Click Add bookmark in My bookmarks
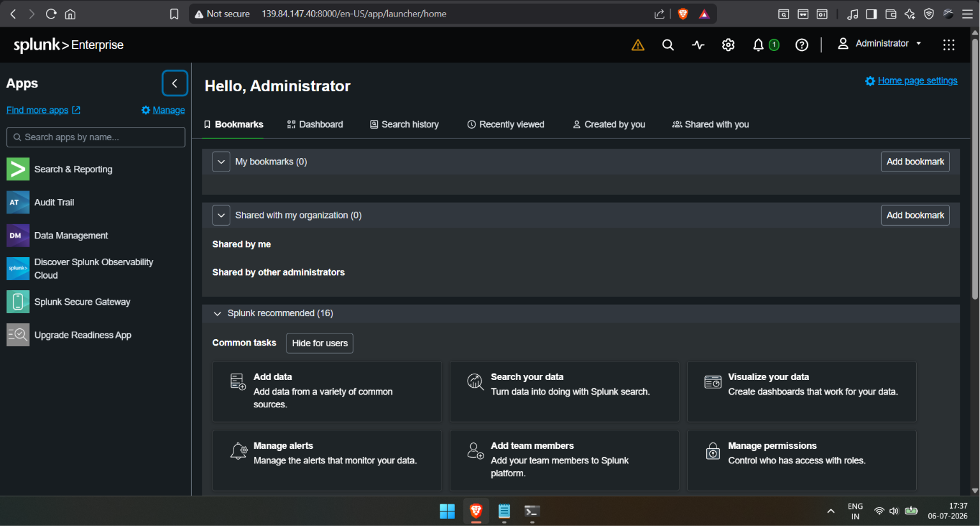This screenshot has height=526, width=980. [x=915, y=162]
